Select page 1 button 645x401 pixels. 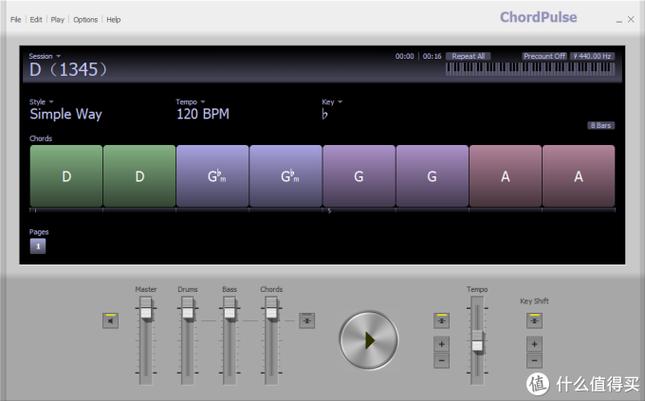(x=38, y=246)
